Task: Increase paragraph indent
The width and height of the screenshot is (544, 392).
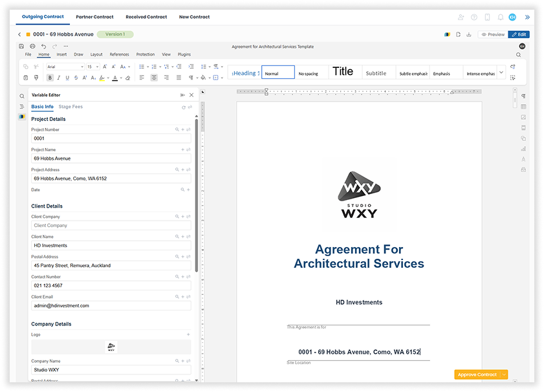Action: click(x=191, y=67)
